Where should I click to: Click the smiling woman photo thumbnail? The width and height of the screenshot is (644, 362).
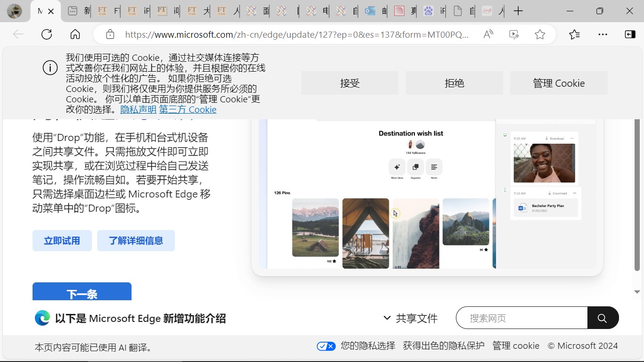tap(545, 163)
